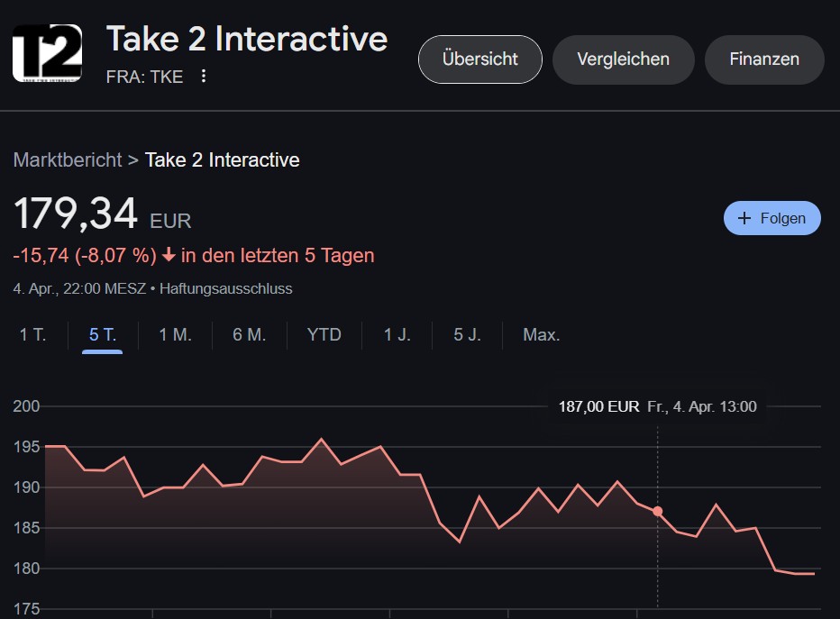Click the 180 y-axis label

26,569
